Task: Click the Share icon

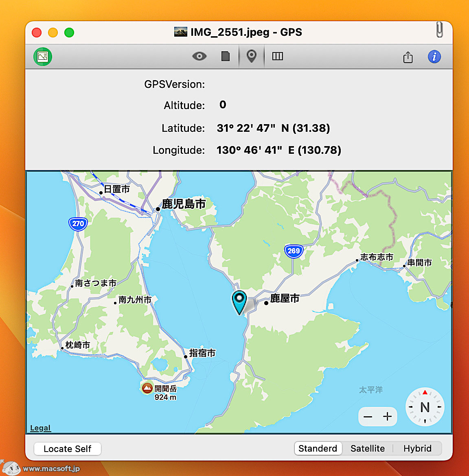Action: pos(408,57)
